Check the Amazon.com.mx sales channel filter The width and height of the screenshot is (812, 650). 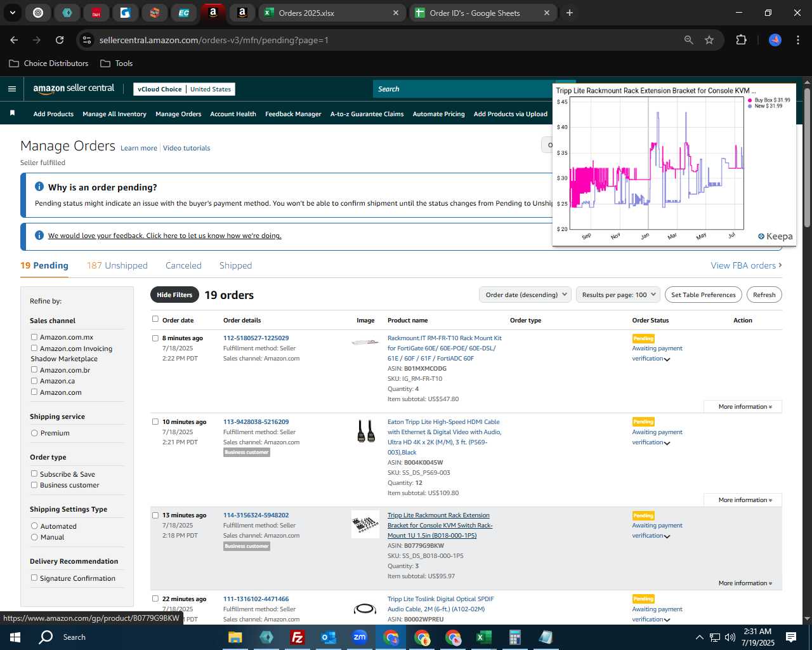point(34,337)
